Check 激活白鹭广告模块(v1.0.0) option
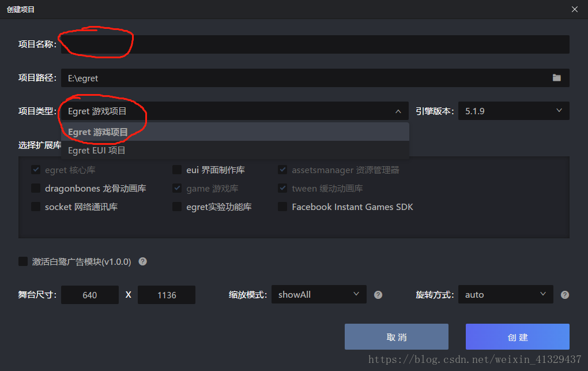Screen dimensions: 588x371 point(23,261)
